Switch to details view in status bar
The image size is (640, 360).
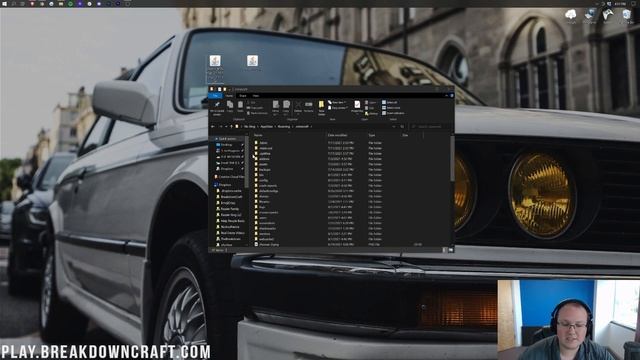pyautogui.click(x=445, y=250)
